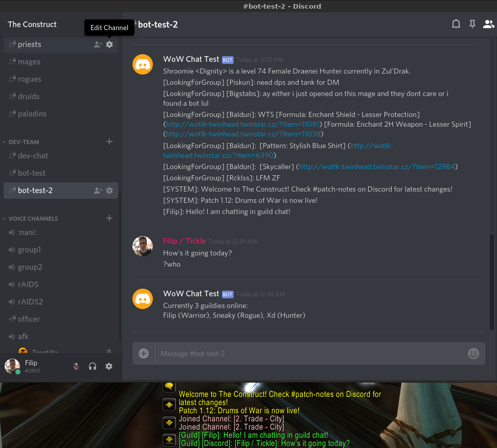Copy username Filip #2803
Image resolution: width=497 pixels, height=448 pixels.
click(32, 366)
